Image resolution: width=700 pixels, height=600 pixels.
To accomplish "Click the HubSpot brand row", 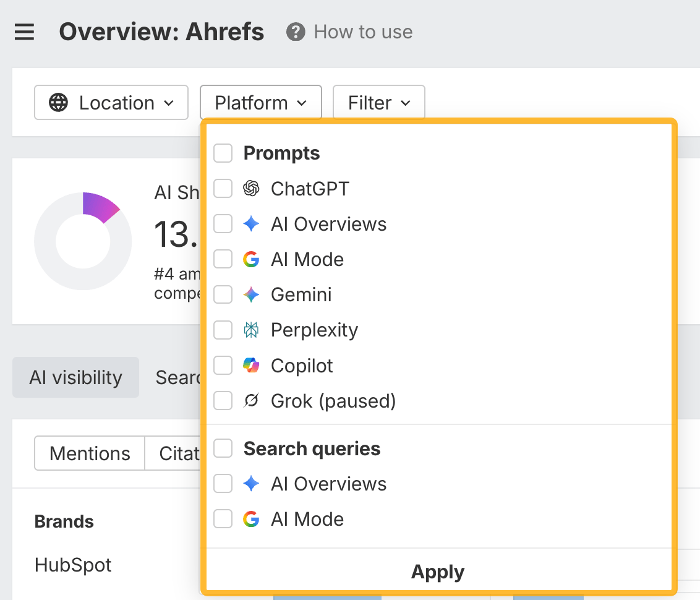I will pos(73,565).
